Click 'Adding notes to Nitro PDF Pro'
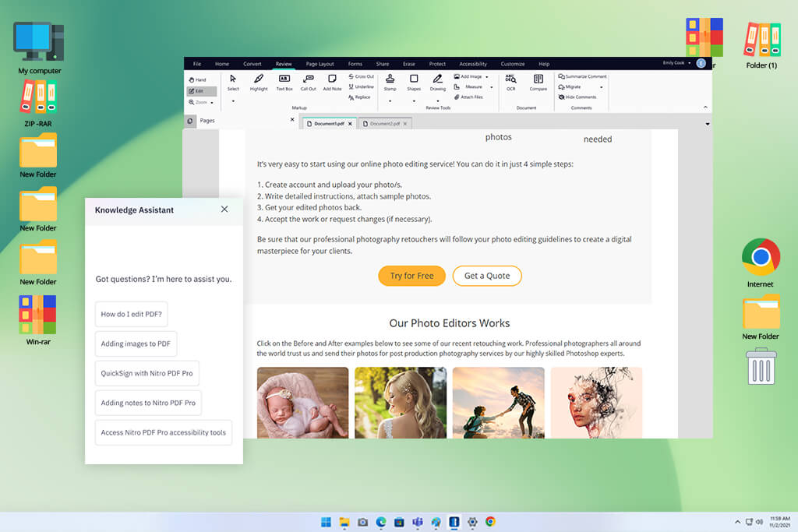Screen dimensions: 798x532 148,403
